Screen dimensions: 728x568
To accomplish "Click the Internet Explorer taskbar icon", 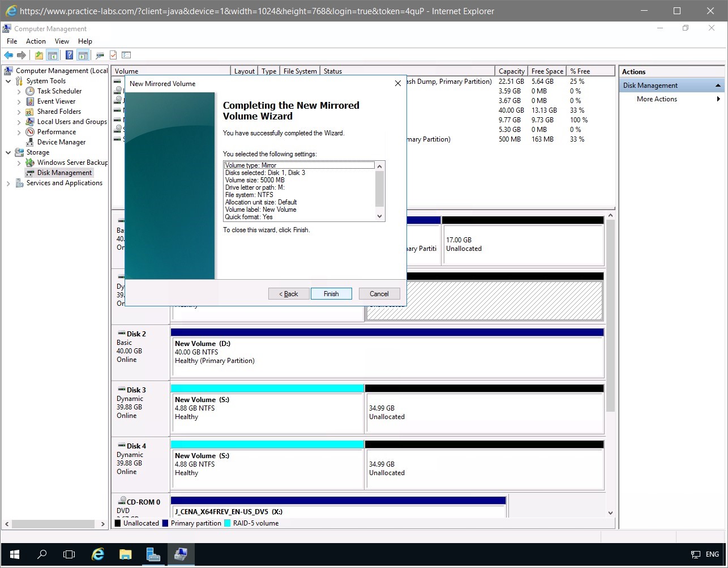I will point(98,554).
